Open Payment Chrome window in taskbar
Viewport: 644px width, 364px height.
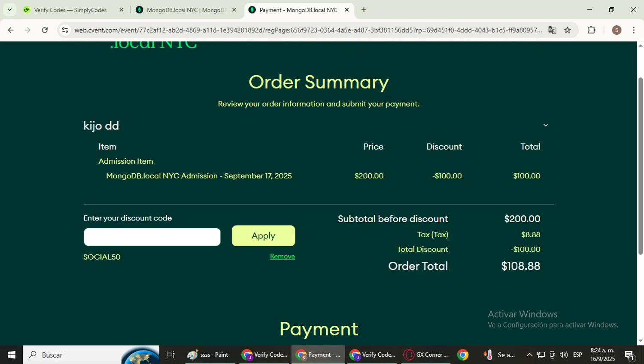[x=318, y=355]
